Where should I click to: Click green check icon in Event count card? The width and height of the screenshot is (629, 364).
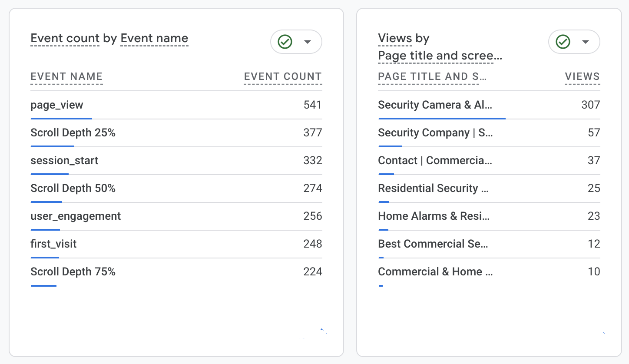(285, 42)
